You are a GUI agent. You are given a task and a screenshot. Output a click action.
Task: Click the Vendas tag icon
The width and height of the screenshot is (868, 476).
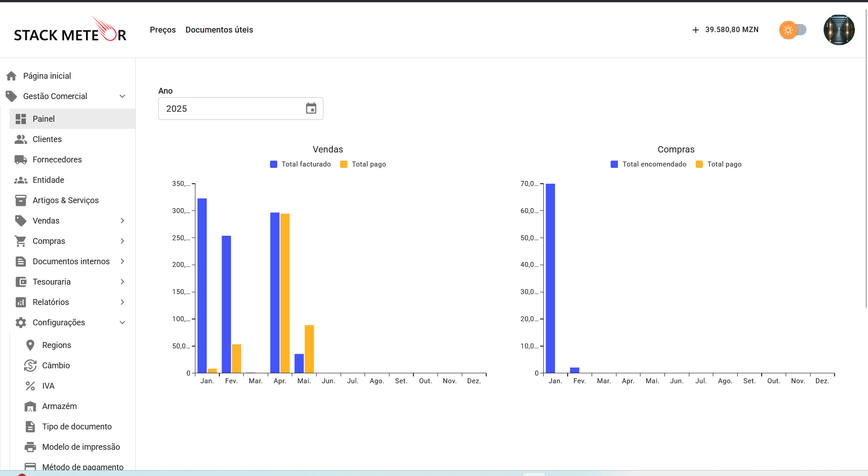pos(21,220)
